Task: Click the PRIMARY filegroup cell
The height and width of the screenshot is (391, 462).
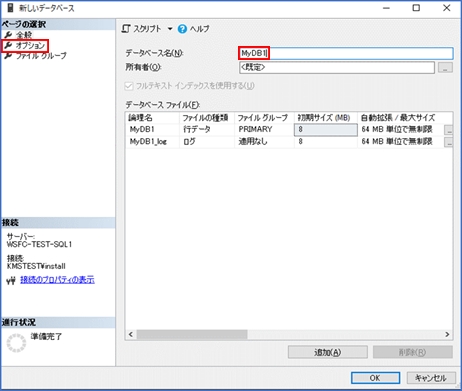Action: (264, 129)
